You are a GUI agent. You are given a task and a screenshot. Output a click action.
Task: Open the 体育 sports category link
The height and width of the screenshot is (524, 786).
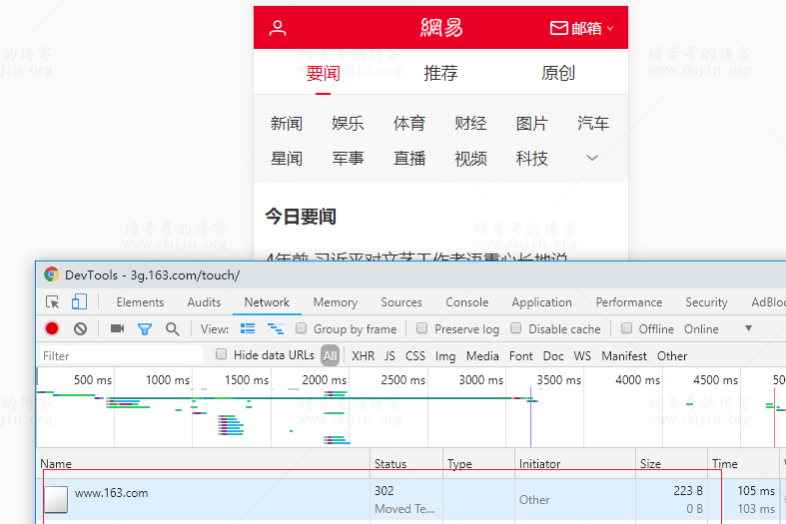[x=409, y=123]
